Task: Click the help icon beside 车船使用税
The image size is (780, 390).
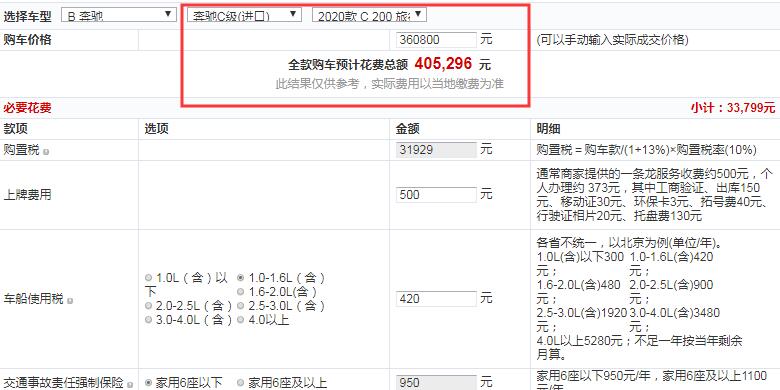Action: (x=70, y=300)
